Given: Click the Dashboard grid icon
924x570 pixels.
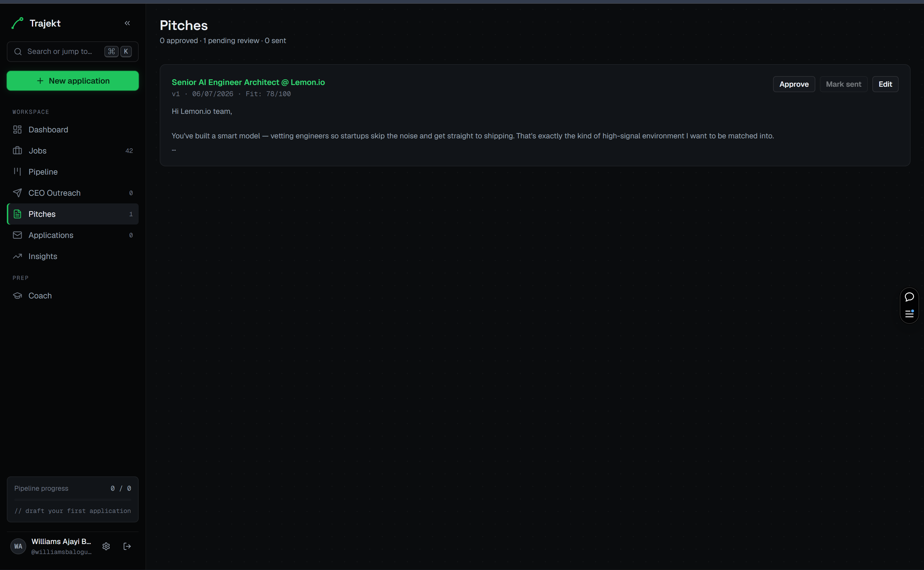Looking at the screenshot, I should [17, 130].
